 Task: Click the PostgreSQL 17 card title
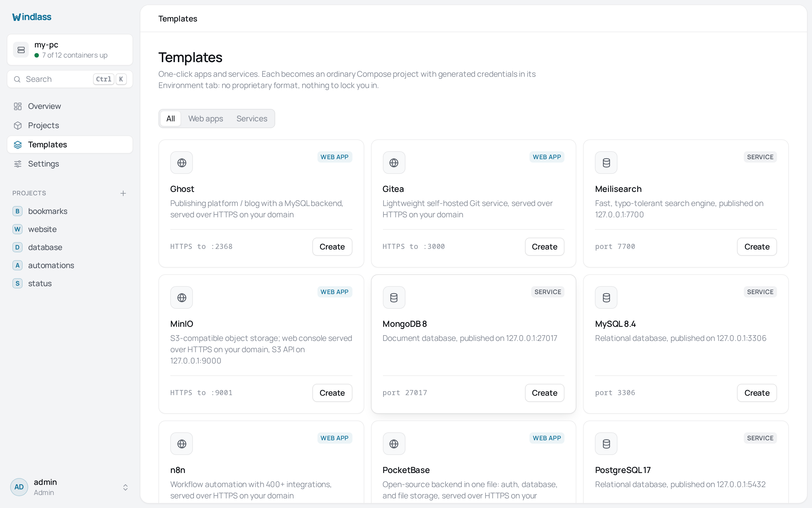pyautogui.click(x=623, y=470)
